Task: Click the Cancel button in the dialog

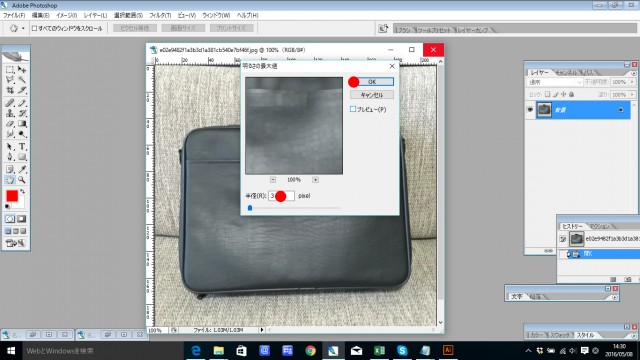Action: (372, 95)
